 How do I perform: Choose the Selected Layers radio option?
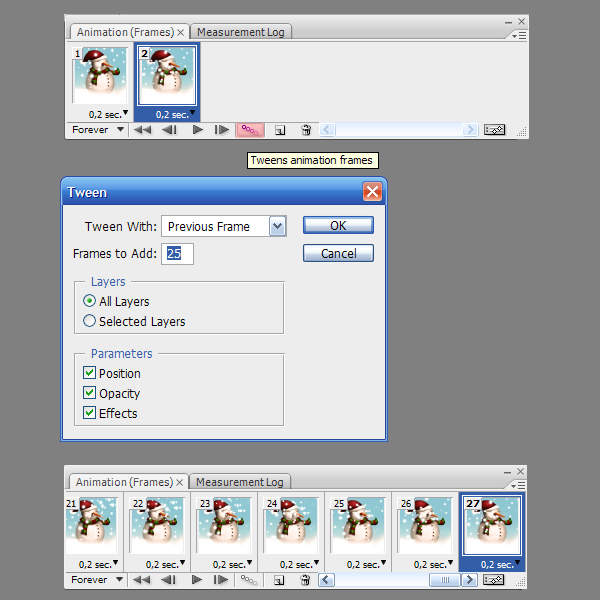pyautogui.click(x=90, y=321)
